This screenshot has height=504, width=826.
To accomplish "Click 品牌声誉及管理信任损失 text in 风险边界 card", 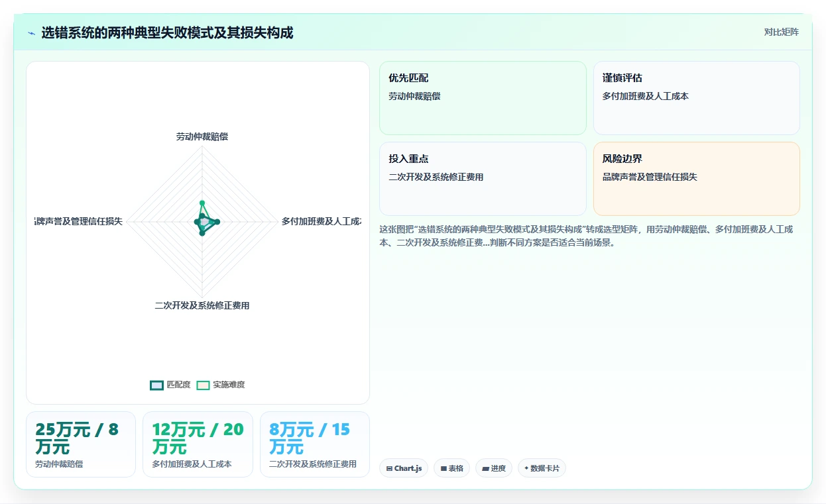I will [x=650, y=177].
